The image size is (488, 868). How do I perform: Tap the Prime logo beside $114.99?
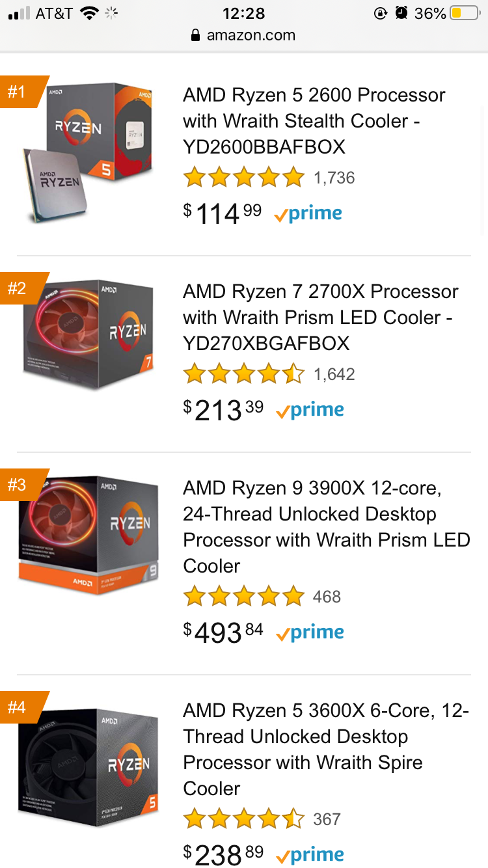[x=308, y=214]
